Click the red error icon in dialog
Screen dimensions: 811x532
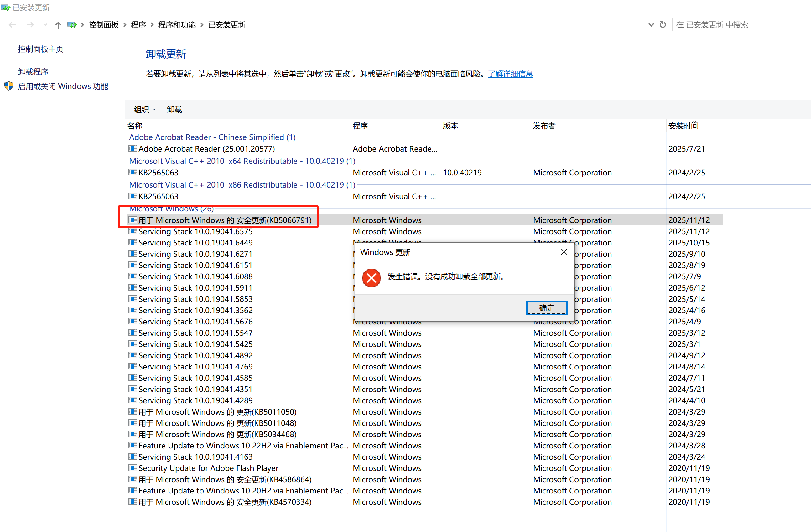point(371,277)
